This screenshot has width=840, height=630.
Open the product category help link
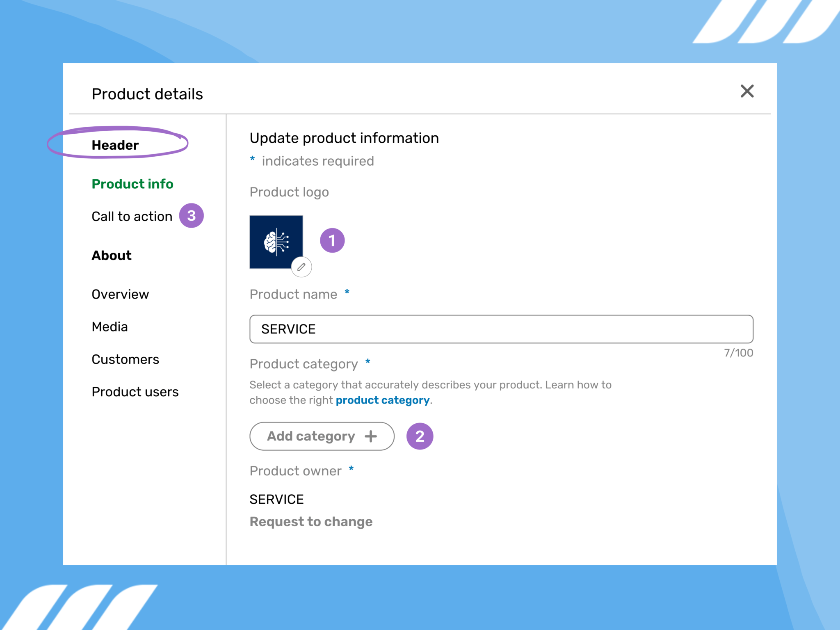[383, 400]
